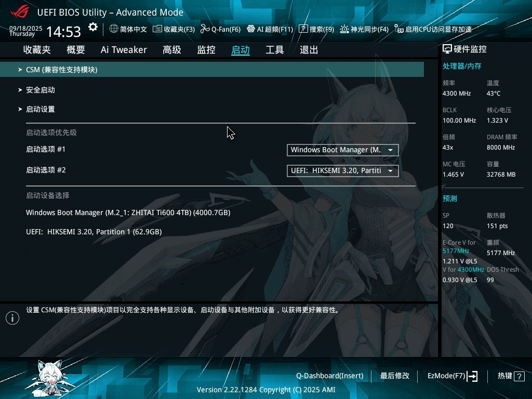Click the info icon above the bottom bar

[12, 317]
